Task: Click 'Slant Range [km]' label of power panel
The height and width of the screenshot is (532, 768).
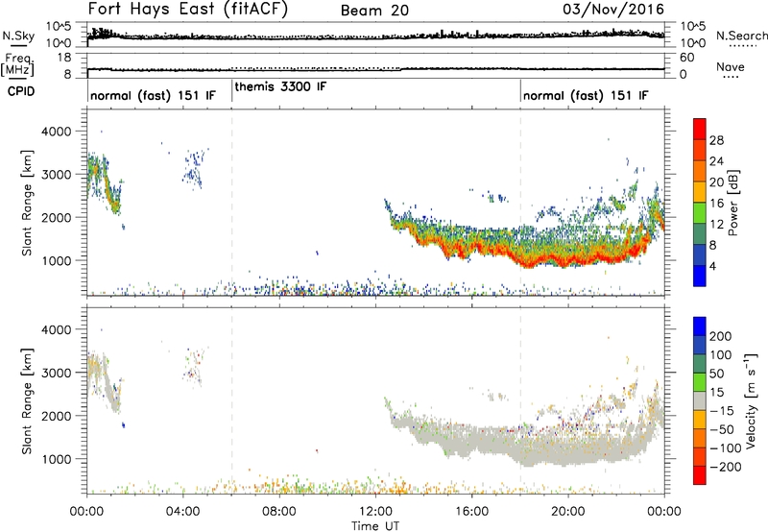Action: coord(28,203)
